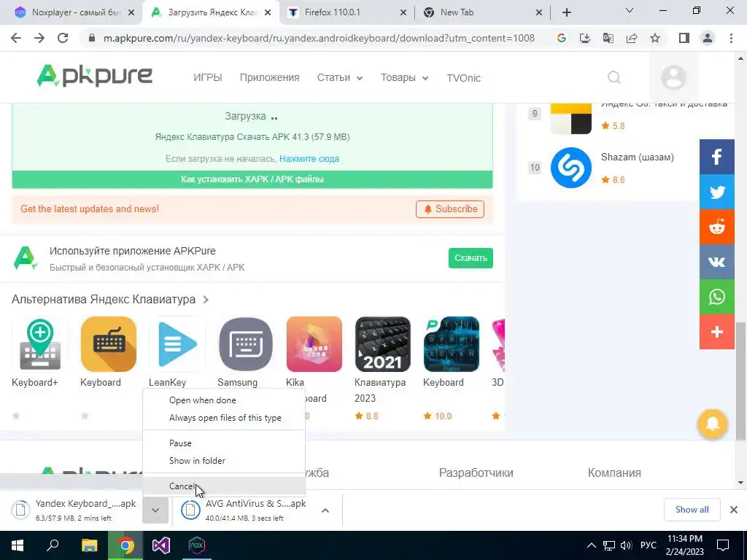Image resolution: width=747 pixels, height=560 pixels.
Task: Cancel the download from the menu
Action: [223, 486]
